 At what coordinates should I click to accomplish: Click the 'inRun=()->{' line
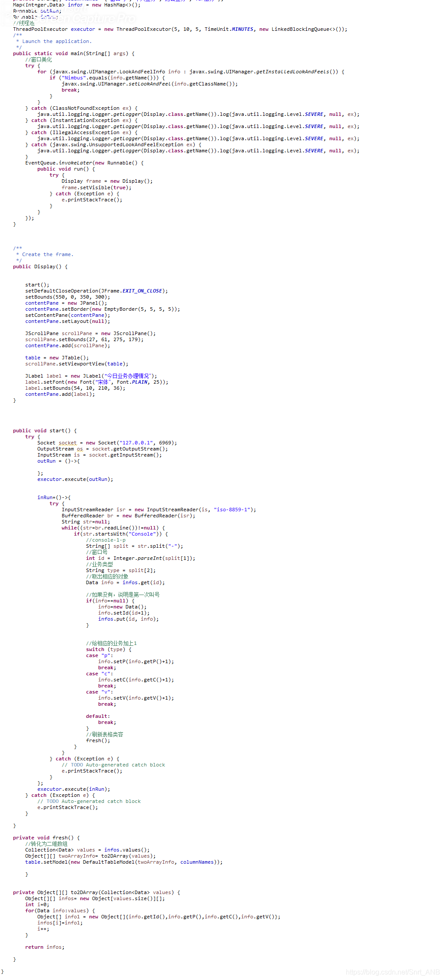54,497
